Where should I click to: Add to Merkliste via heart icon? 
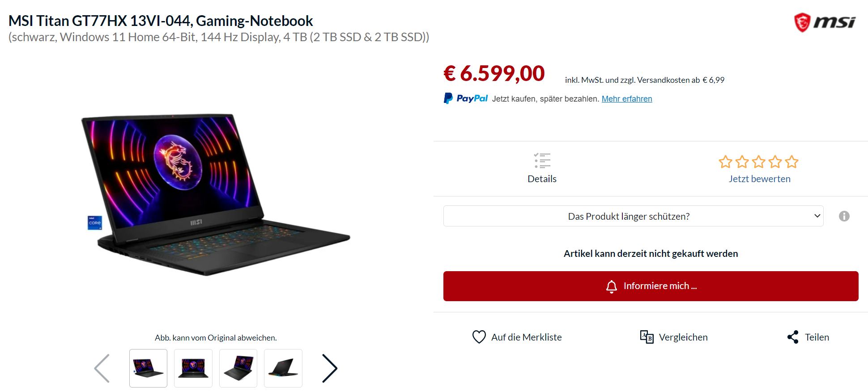tap(479, 337)
